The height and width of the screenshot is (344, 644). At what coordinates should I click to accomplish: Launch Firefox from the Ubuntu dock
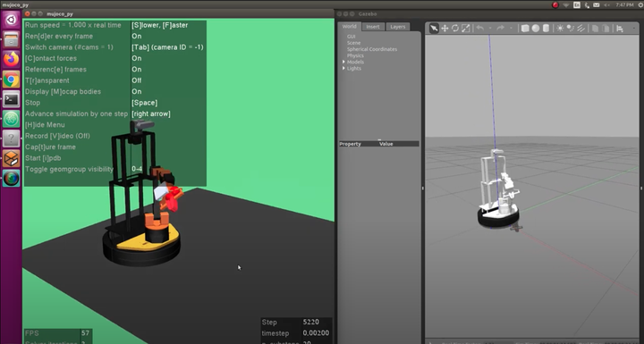pos(11,60)
